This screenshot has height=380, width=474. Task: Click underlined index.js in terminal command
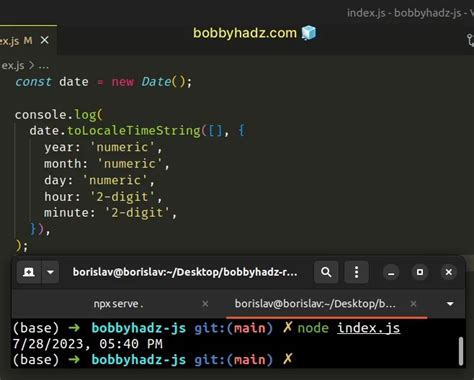(x=368, y=328)
